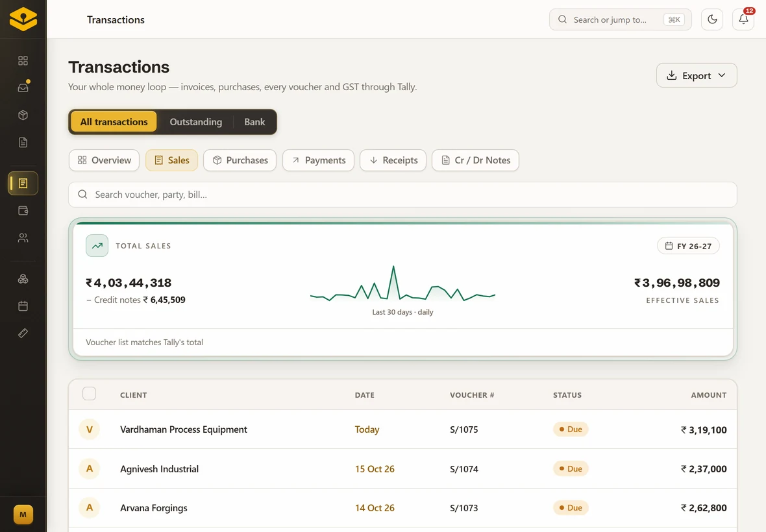Focus the Search or jump to field
766x532 pixels.
621,19
